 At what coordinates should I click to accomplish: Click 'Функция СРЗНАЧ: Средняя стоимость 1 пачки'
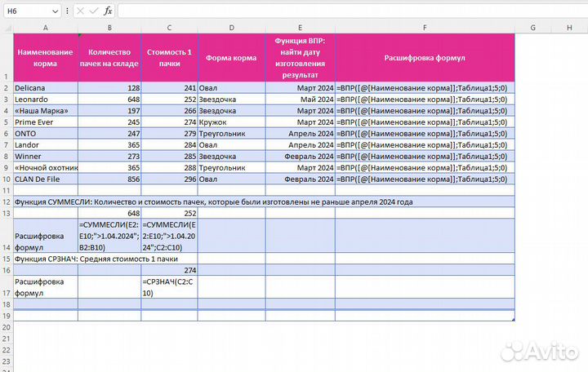coord(96,259)
